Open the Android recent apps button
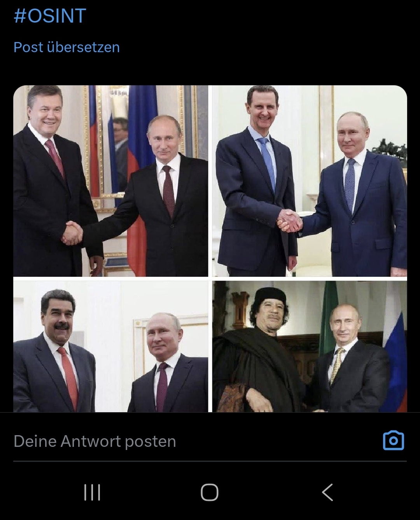The width and height of the screenshot is (420, 520). (92, 492)
